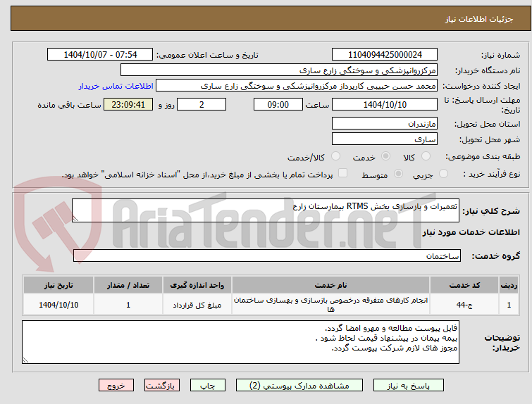Click the 'بازگشت' back button

coord(162,386)
